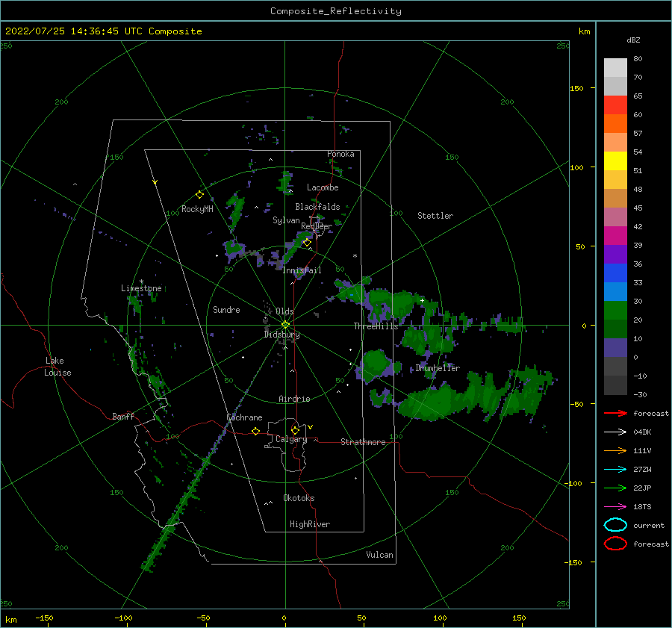Click the 'Calgary' city label
The height and width of the screenshot is (628, 672).
(x=291, y=439)
